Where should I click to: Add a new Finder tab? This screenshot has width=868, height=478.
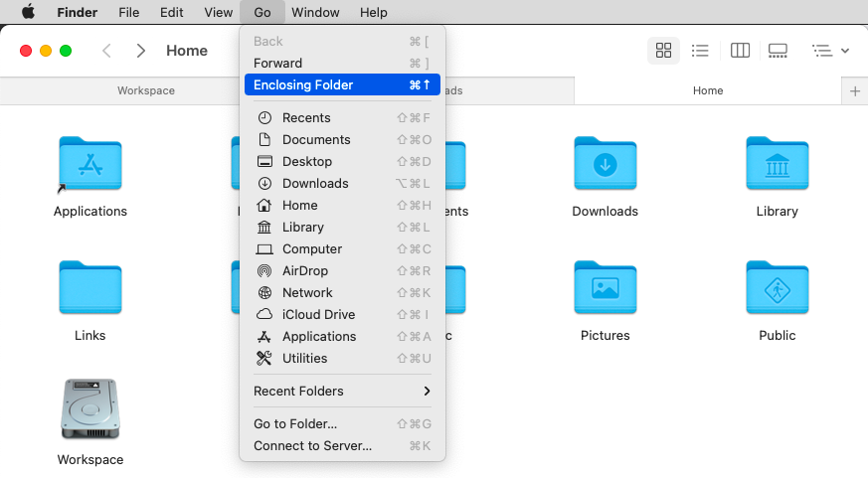[855, 90]
